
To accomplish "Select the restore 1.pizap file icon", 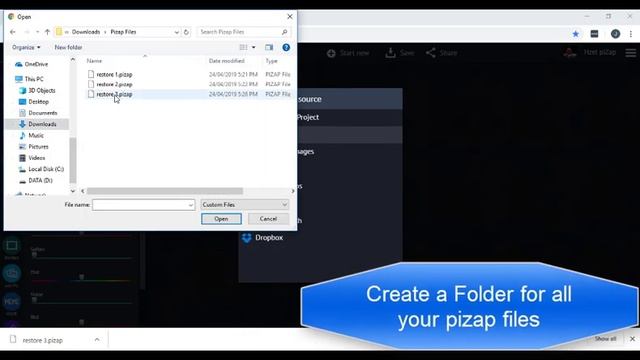I will coord(91,74).
